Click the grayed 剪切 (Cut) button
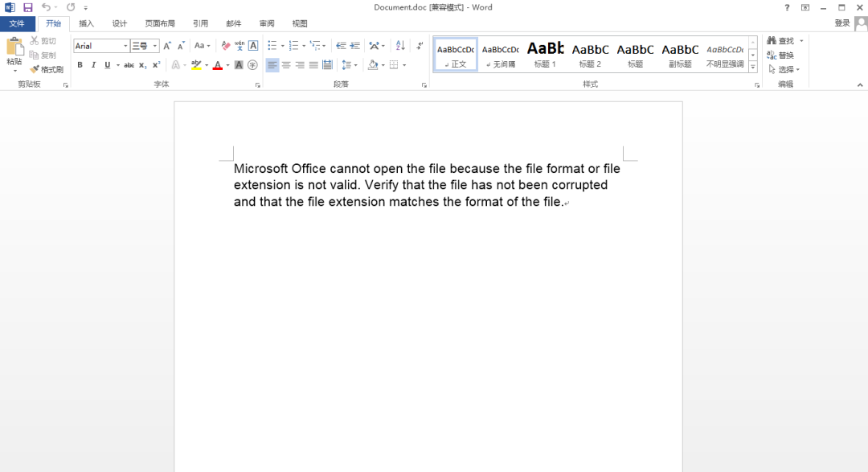The image size is (868, 472). 43,40
